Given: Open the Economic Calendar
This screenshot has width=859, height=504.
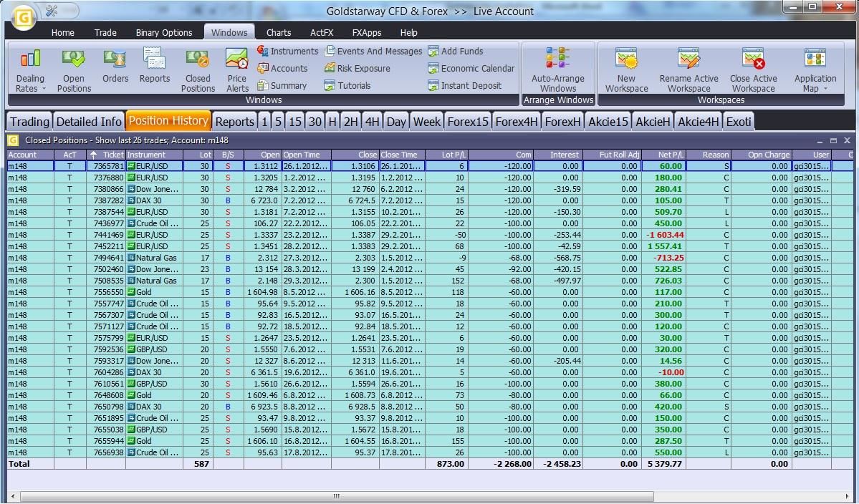Looking at the screenshot, I should (471, 69).
